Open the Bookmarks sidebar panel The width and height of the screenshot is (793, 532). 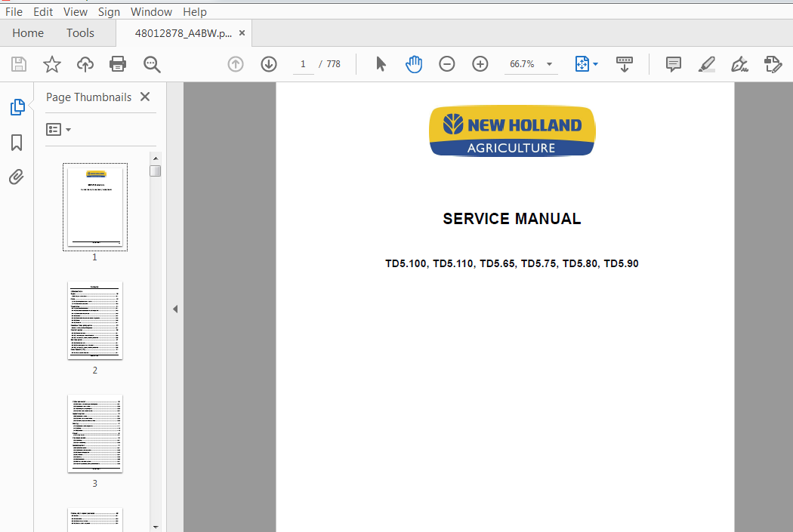[x=17, y=143]
